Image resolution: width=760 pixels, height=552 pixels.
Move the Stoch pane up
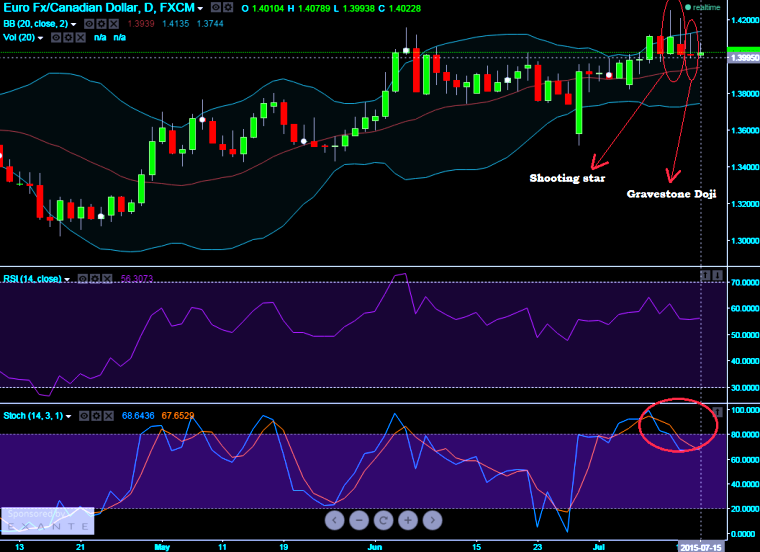pyautogui.click(x=717, y=412)
